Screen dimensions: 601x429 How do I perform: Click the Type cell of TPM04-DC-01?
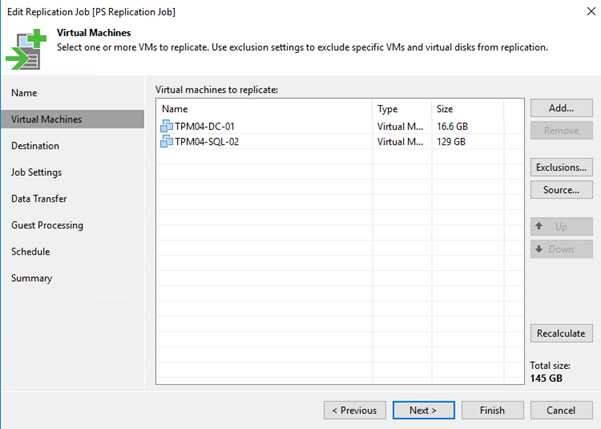tap(400, 127)
